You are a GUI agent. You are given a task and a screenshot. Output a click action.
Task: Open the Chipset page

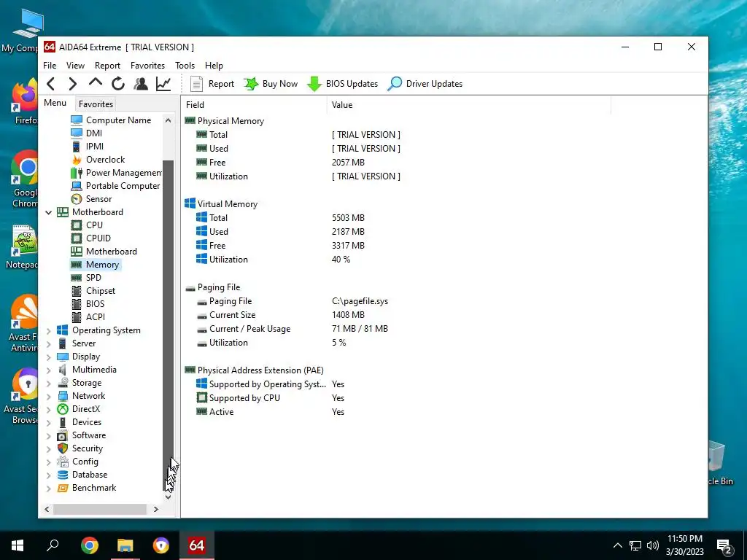[93, 290]
